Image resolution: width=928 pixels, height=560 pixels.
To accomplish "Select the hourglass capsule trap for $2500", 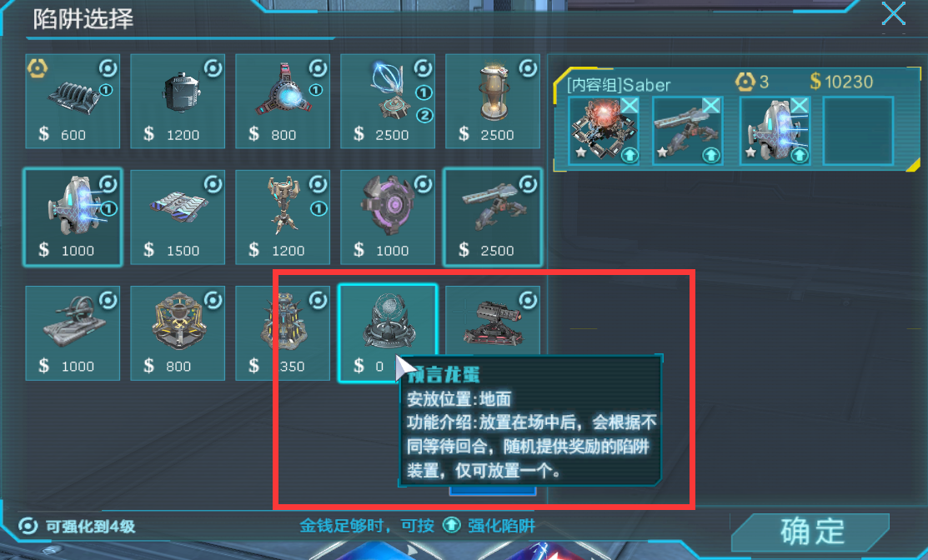I will [x=493, y=101].
